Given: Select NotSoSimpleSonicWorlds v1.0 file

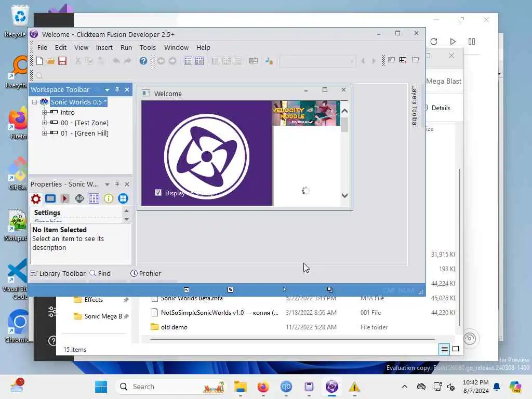Looking at the screenshot, I should point(220,312).
